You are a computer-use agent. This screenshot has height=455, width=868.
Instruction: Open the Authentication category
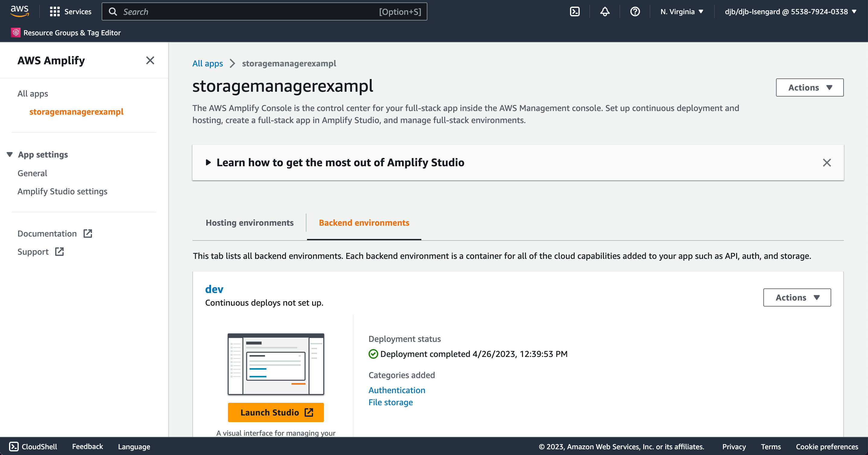point(397,390)
